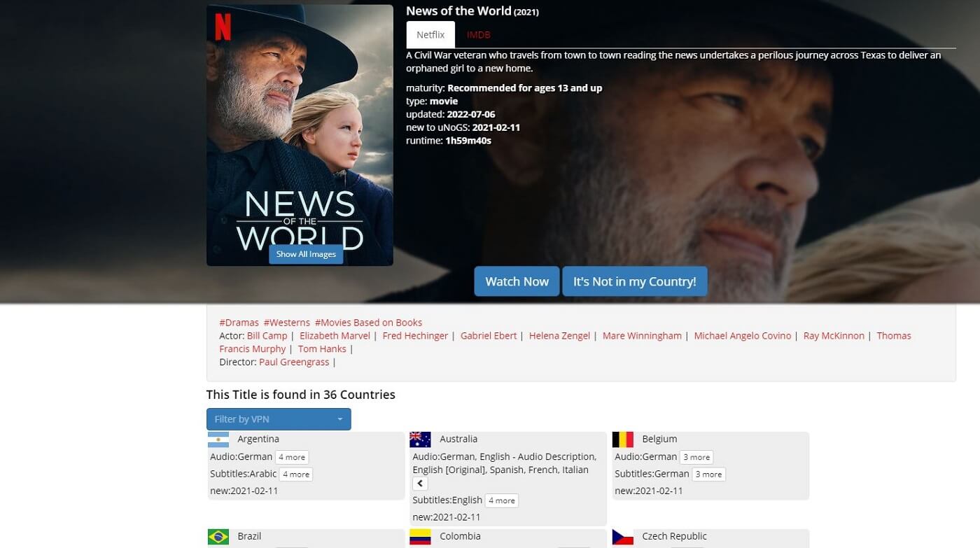Open actor Michael Angelo Covino link

point(743,336)
